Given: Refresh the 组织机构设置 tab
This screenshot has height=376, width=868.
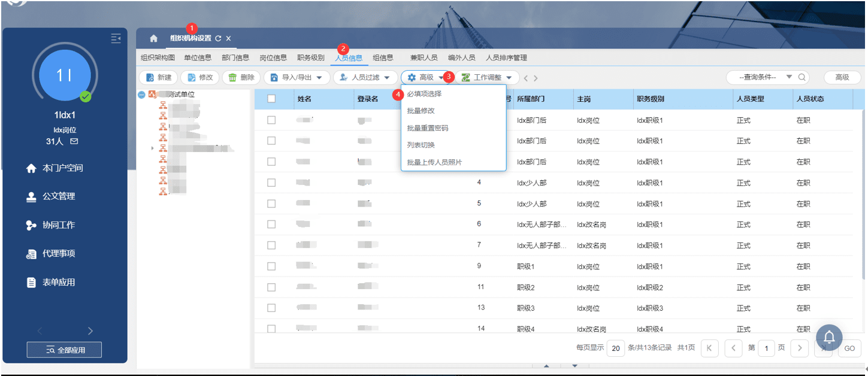Looking at the screenshot, I should (218, 38).
